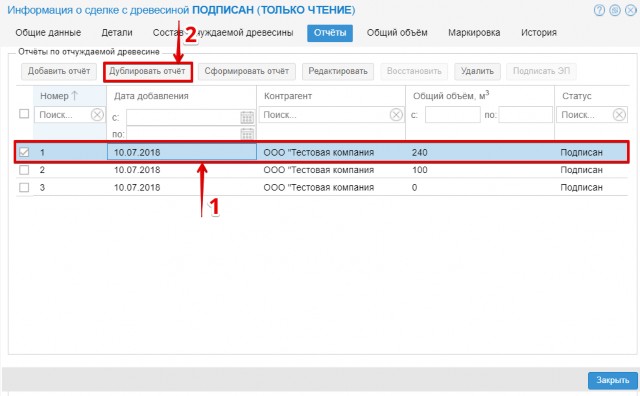This screenshot has width=640, height=396.
Task: Sort by Контрагент column header
Action: (288, 96)
